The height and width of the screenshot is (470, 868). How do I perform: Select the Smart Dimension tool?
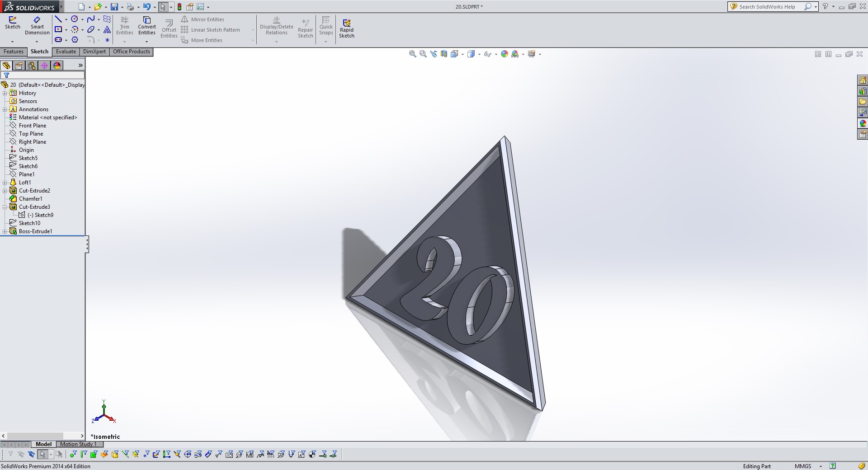point(37,26)
